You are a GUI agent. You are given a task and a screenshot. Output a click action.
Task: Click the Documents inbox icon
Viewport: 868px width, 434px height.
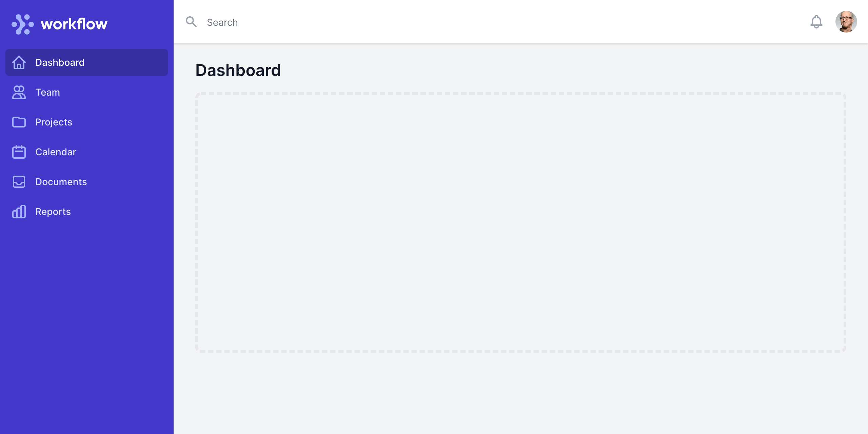pos(19,182)
